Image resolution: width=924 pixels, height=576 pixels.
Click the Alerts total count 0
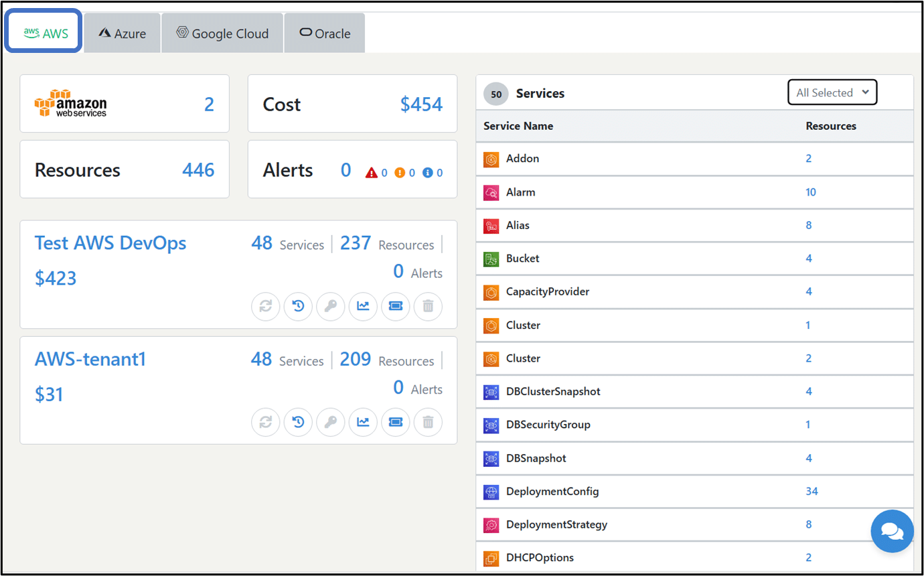(345, 170)
